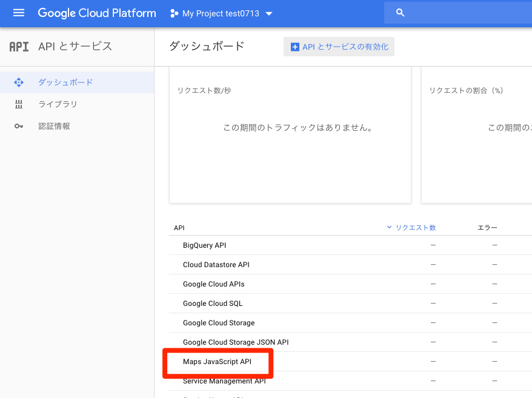Focus the top search bar field
Image resolution: width=532 pixels, height=398 pixels.
pos(458,13)
